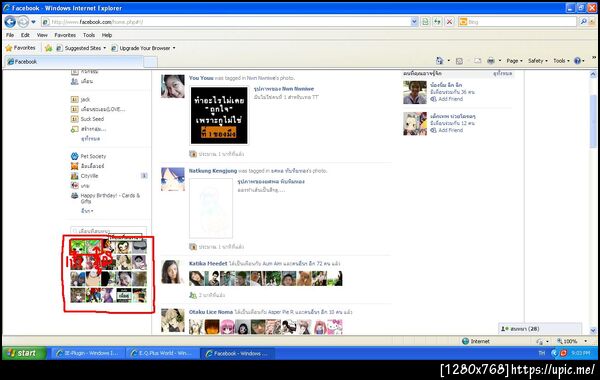The width and height of the screenshot is (600, 380).
Task: Click the search magnifier next to Bing box
Action: coord(584,22)
